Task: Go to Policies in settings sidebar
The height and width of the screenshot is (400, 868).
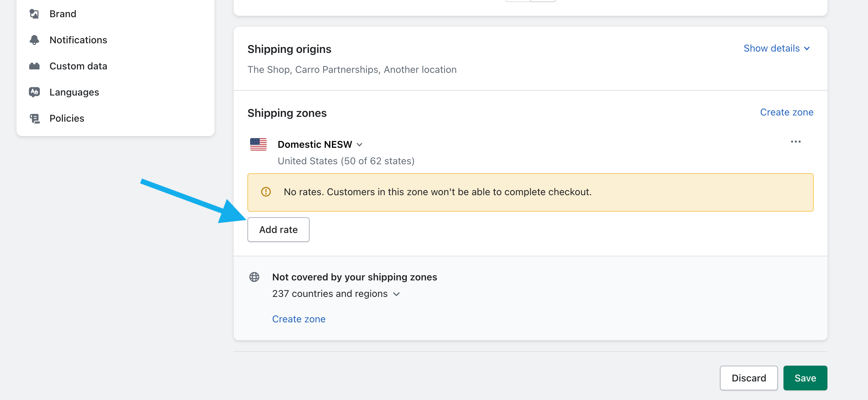Action: coord(67,118)
